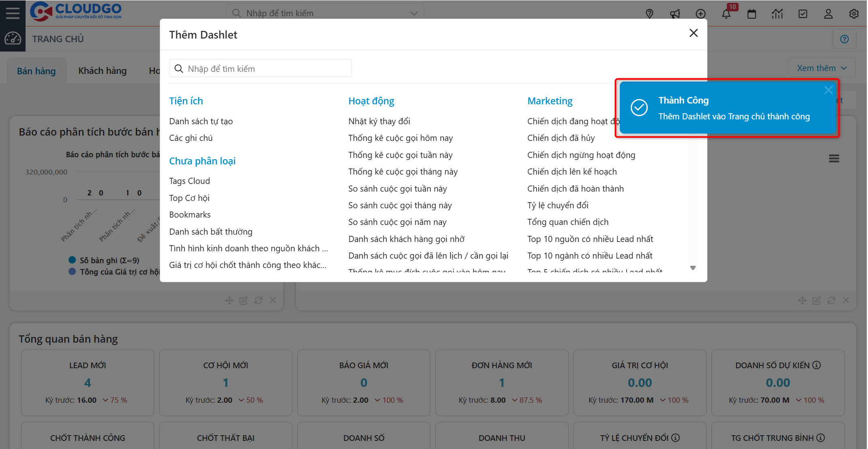Expand the Xem thêm dropdown
The height and width of the screenshot is (449, 868).
point(821,67)
